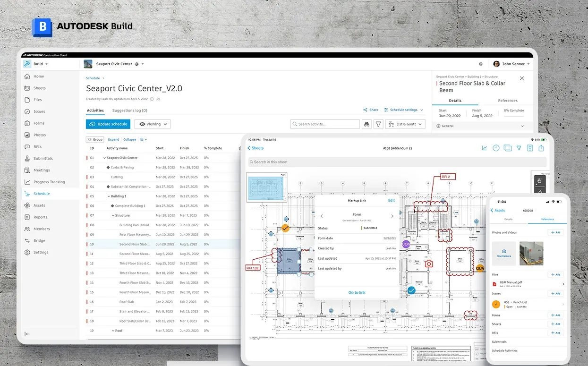Click the Schedule breadcrumb link
The image size is (588, 366).
93,78
